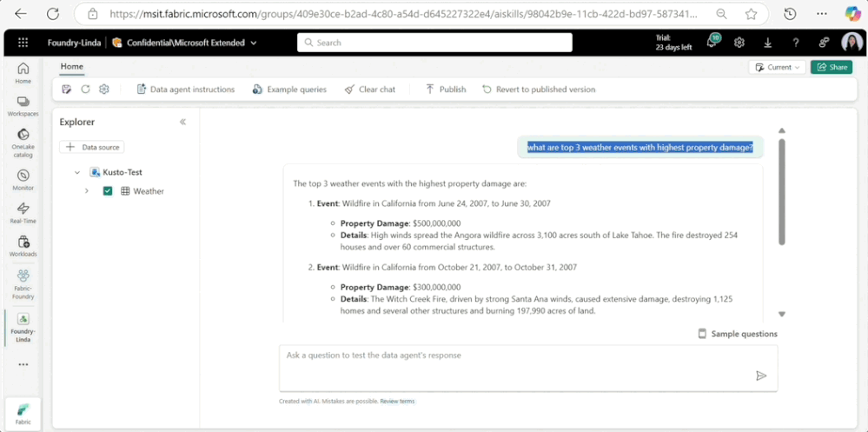Screen dimensions: 868x432
Task: Collapse the Explorer panel
Action: tap(182, 122)
